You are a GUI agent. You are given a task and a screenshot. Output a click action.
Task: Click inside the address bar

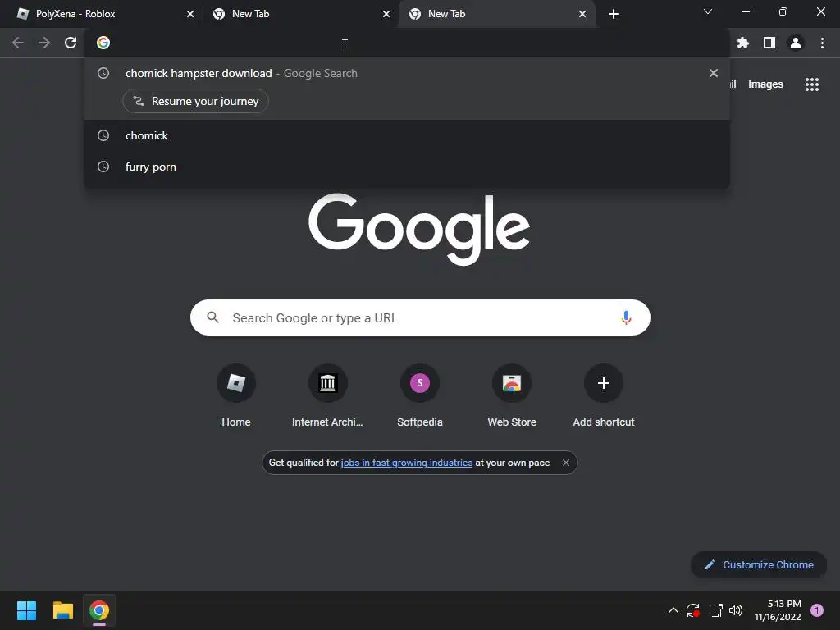coord(407,43)
